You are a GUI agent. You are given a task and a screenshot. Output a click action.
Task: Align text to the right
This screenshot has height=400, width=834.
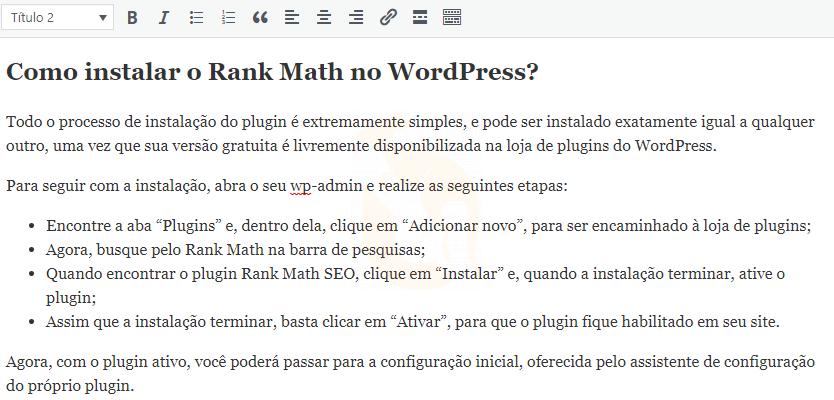pos(355,18)
